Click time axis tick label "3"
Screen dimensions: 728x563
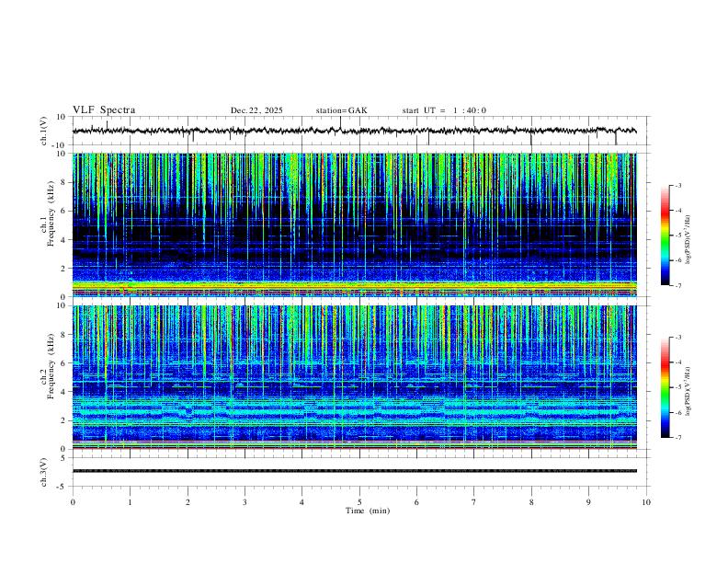click(245, 502)
